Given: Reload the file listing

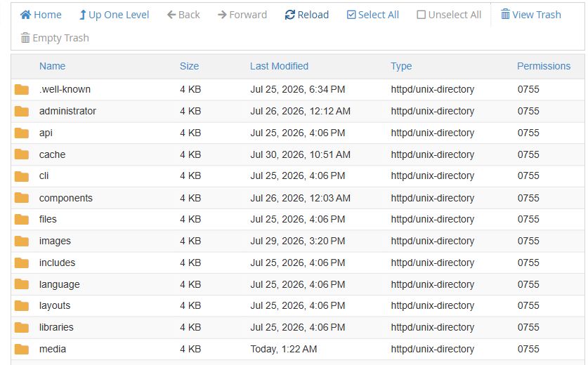Looking at the screenshot, I should 307,15.
